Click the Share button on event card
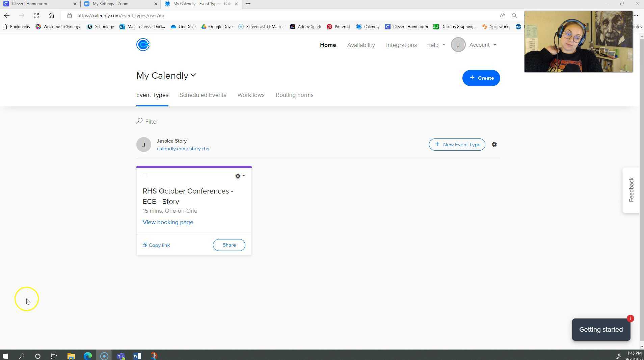This screenshot has height=360, width=644. click(229, 245)
